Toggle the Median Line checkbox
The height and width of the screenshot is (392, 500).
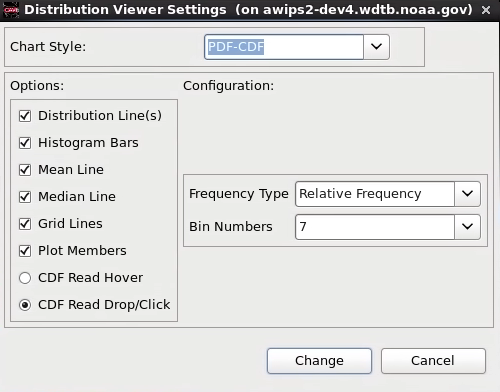[25, 197]
